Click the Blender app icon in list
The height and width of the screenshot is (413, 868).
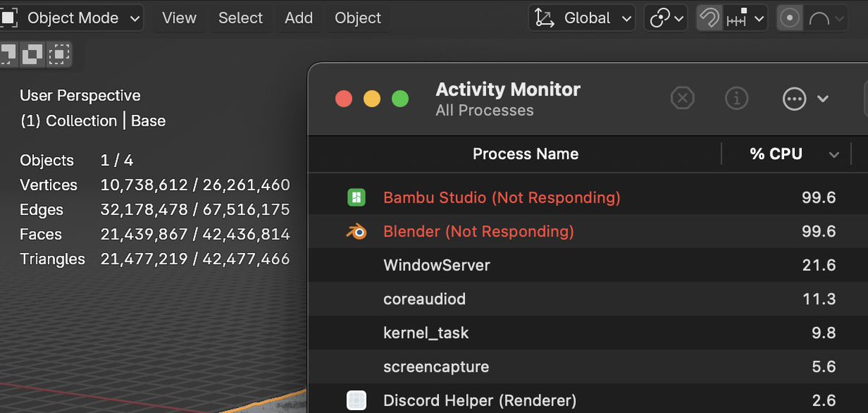356,231
